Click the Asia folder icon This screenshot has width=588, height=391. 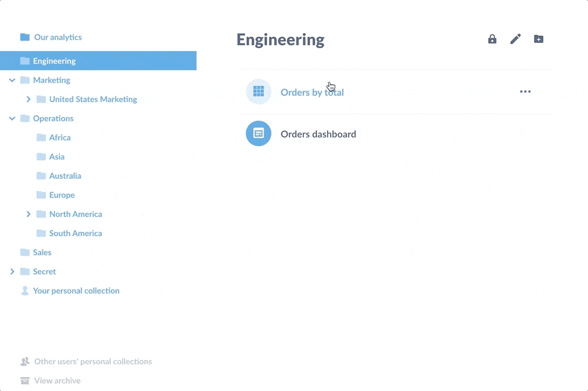41,157
